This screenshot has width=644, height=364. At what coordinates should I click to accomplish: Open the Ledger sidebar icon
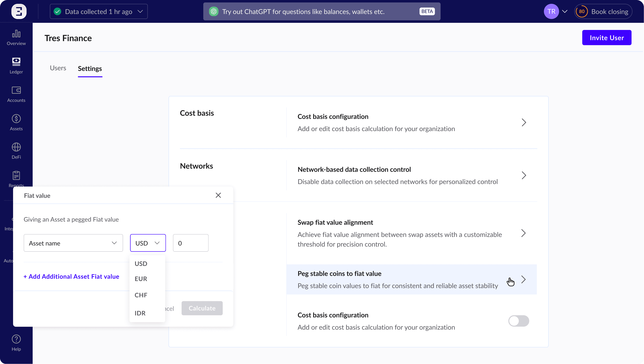pos(16,62)
